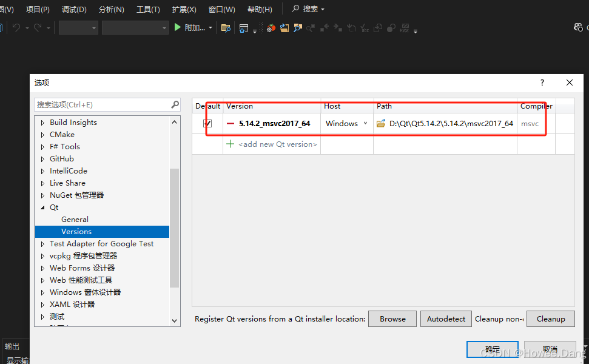Screen dimensions: 589x364
Task: Click the tomato gear toolbar icon
Action: click(x=271, y=28)
